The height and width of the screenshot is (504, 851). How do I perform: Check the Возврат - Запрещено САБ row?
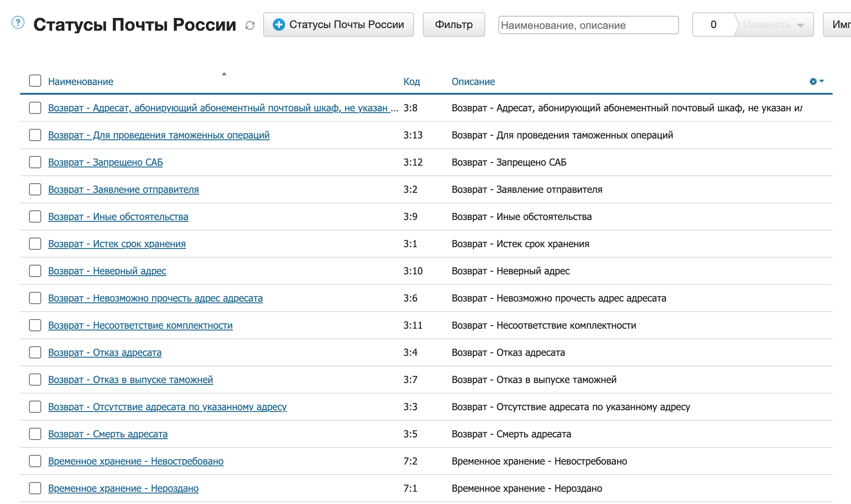coord(35,162)
